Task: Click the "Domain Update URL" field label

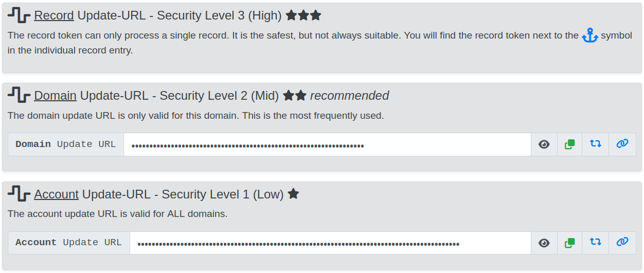Action: 66,144
